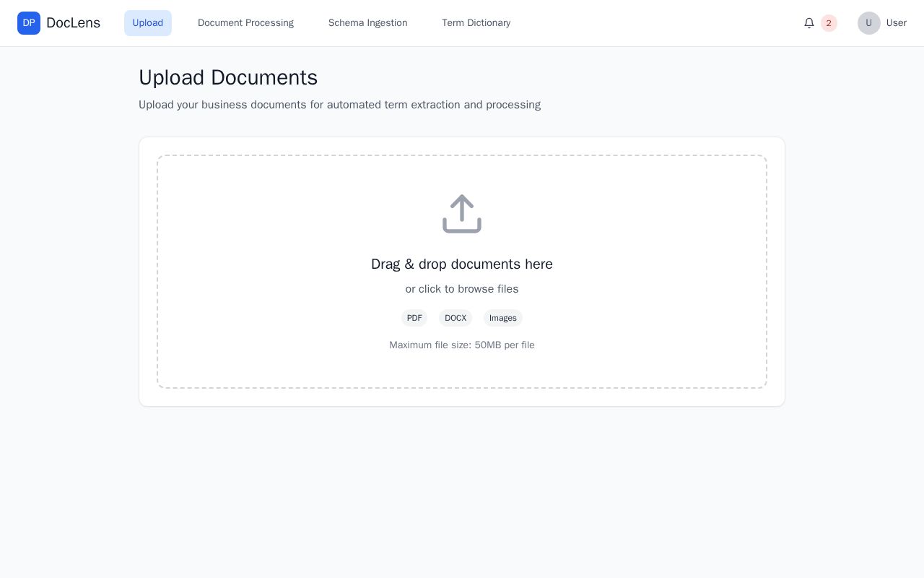This screenshot has height=578, width=924.
Task: Open notifications via the bell icon
Action: pyautogui.click(x=809, y=23)
